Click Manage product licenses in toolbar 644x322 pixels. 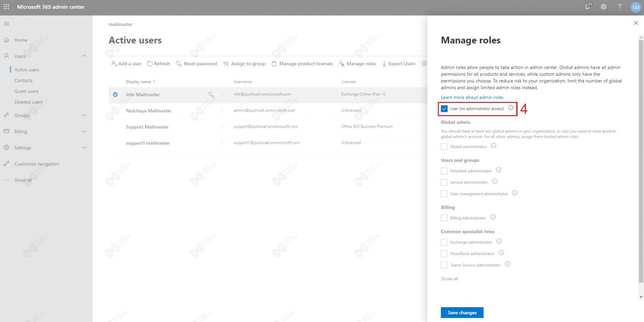coord(302,64)
